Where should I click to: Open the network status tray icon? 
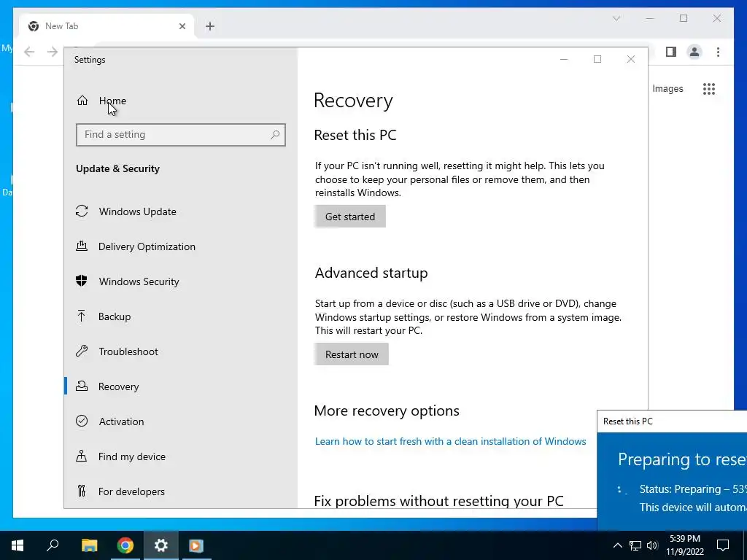(635, 545)
